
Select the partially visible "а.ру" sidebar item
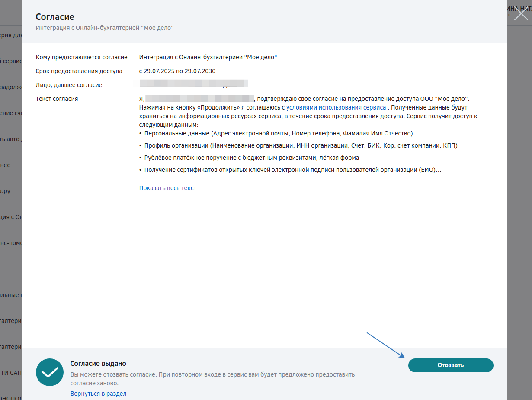(x=5, y=191)
